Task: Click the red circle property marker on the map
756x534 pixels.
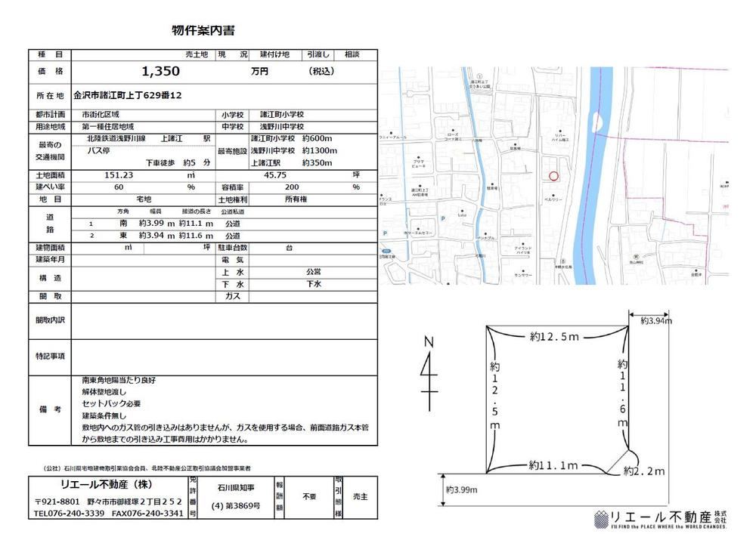Action: pyautogui.click(x=553, y=176)
